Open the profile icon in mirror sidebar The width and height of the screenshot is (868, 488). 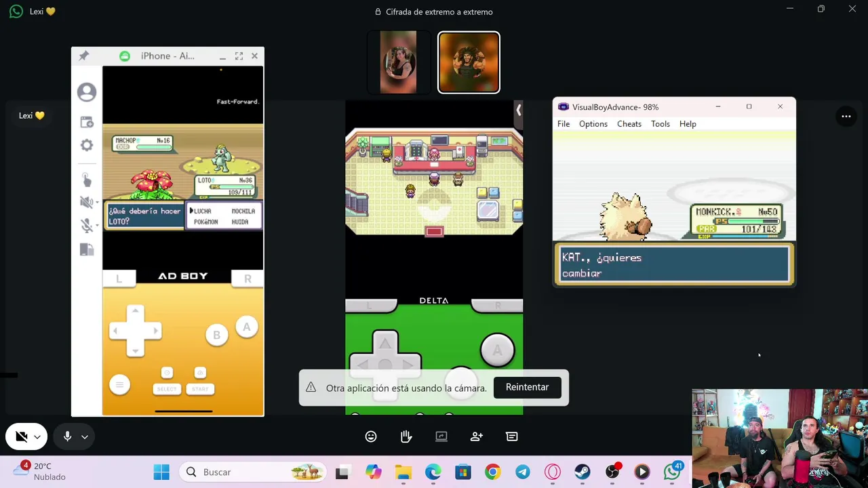tap(87, 92)
